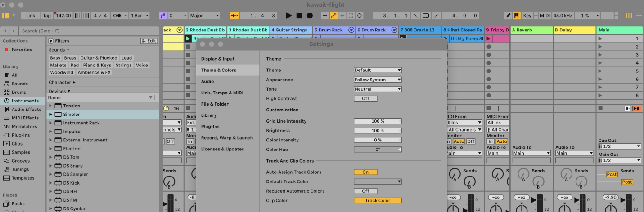Image resolution: width=644 pixels, height=212 pixels.
Task: Turn off Auto-Assign Track Colors
Action: [365, 172]
